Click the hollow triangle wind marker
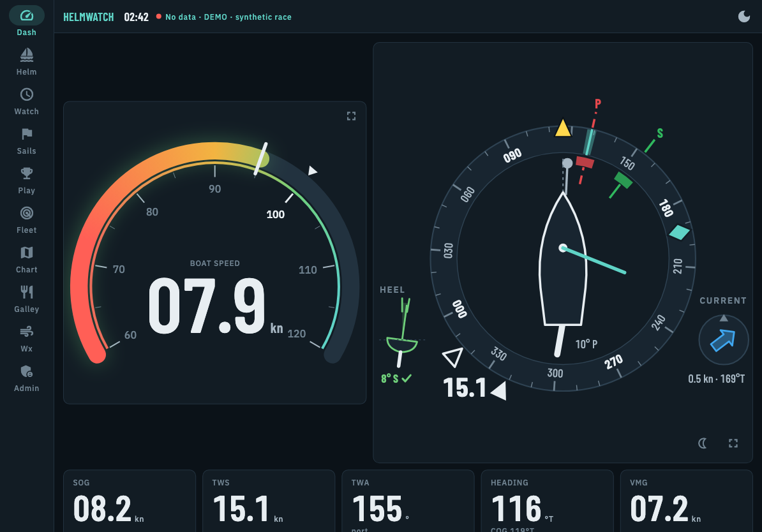This screenshot has width=762, height=532. coord(452,357)
